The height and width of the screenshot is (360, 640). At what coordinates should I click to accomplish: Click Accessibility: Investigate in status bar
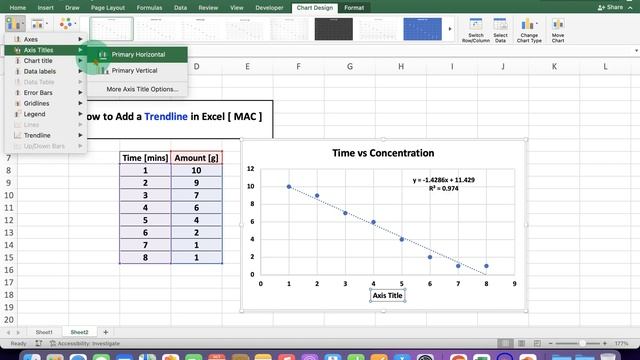85,344
